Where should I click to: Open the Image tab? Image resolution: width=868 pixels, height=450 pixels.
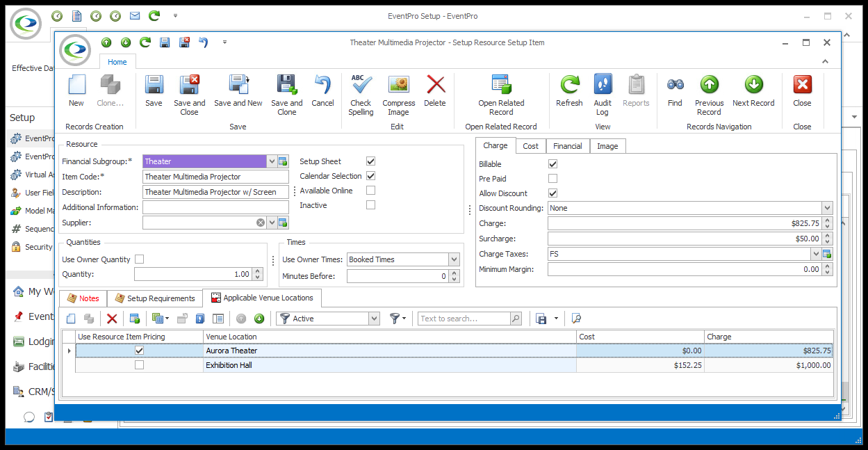(607, 146)
